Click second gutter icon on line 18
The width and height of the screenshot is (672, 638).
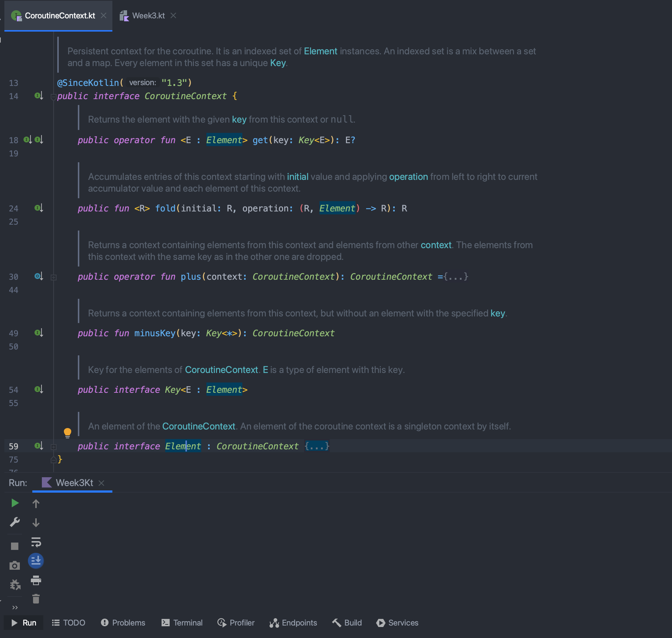tap(39, 140)
